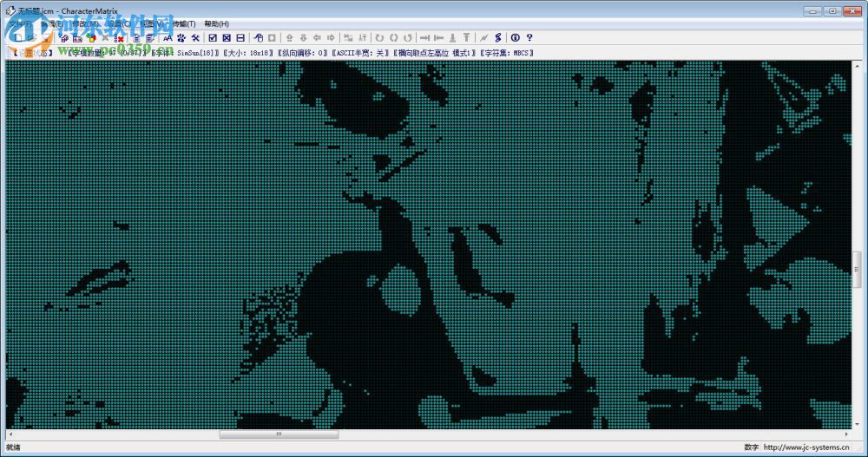Click the horizontal scrollbar right arrow

tap(846, 434)
